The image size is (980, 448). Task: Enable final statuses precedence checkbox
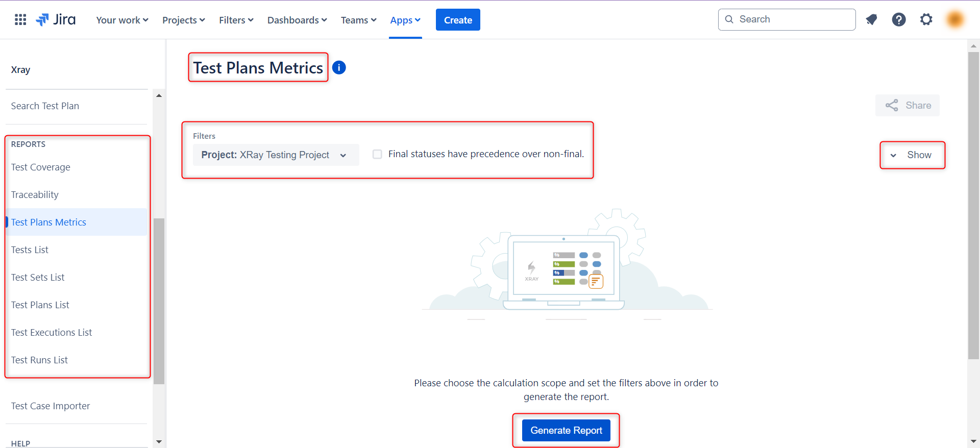[377, 154]
